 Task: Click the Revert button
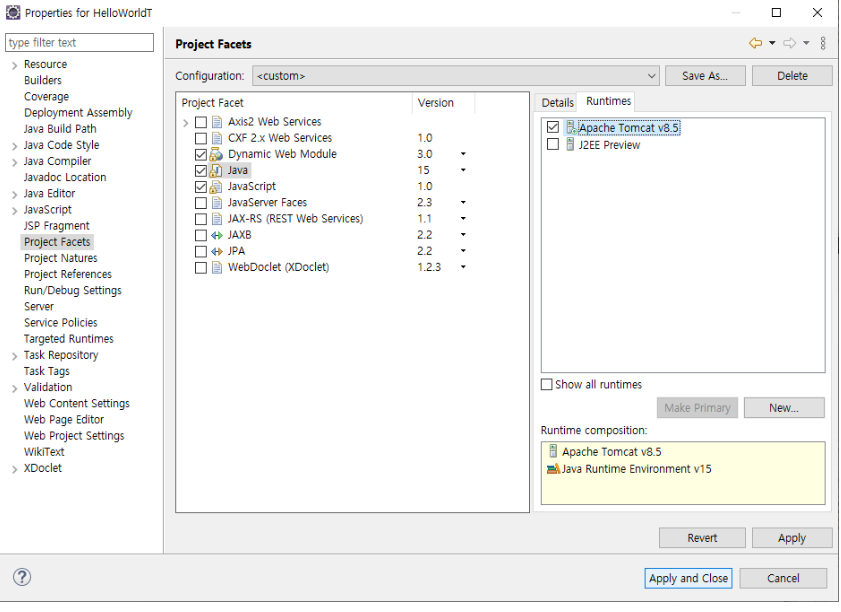(x=702, y=537)
